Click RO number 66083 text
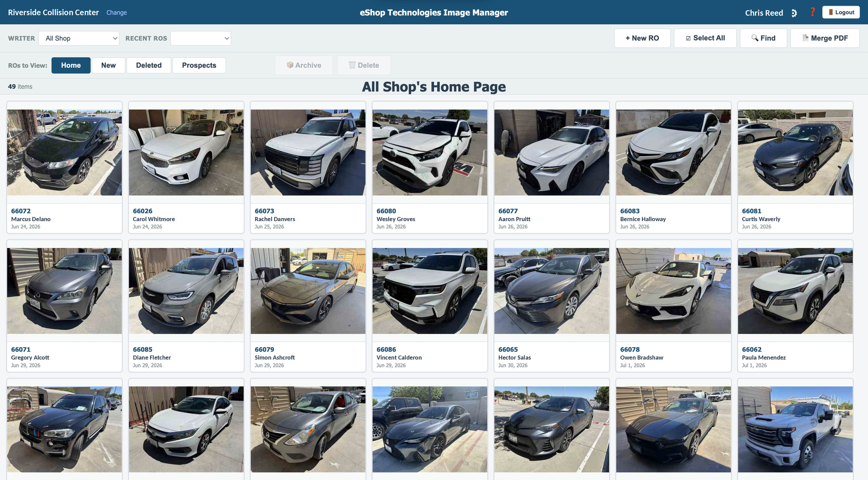868x480 pixels. [x=630, y=211]
